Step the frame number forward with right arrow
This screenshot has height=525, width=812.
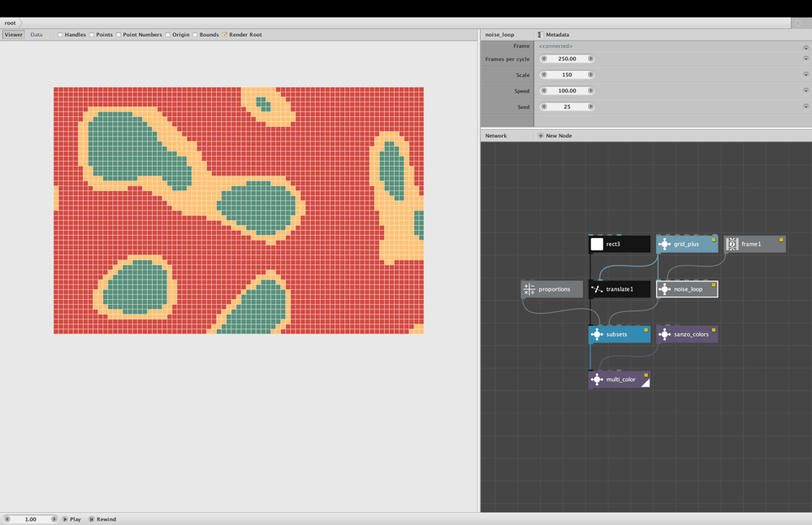[54, 518]
